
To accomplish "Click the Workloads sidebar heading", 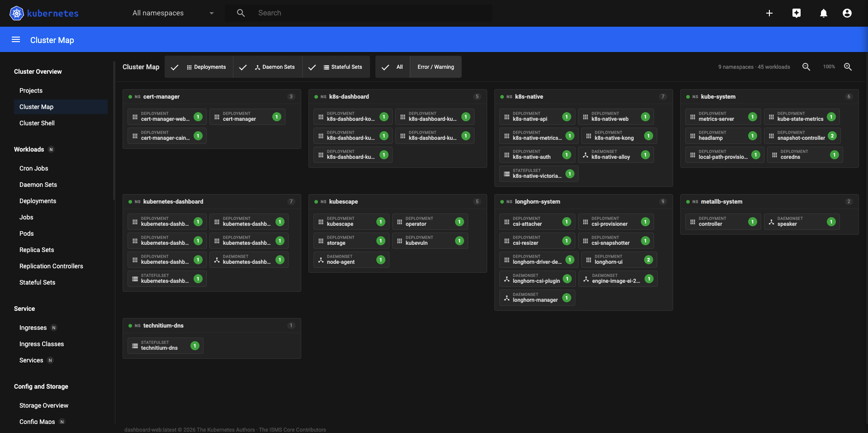I will 29,149.
